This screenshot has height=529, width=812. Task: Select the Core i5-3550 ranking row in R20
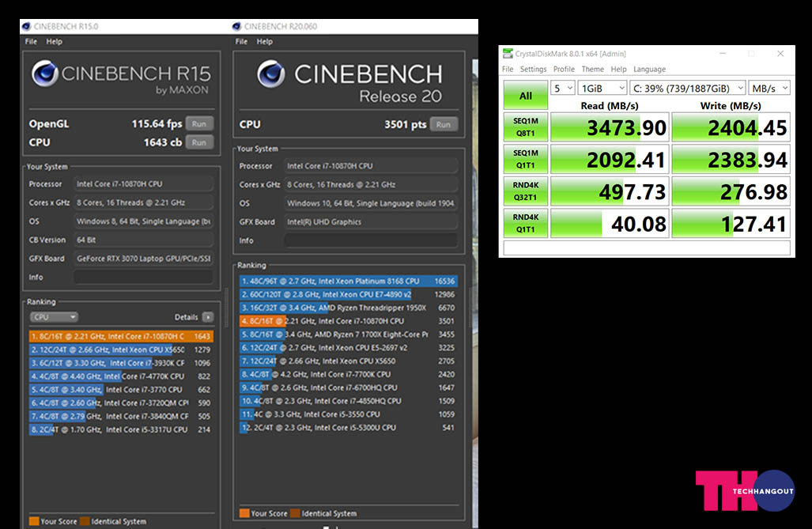click(x=349, y=414)
